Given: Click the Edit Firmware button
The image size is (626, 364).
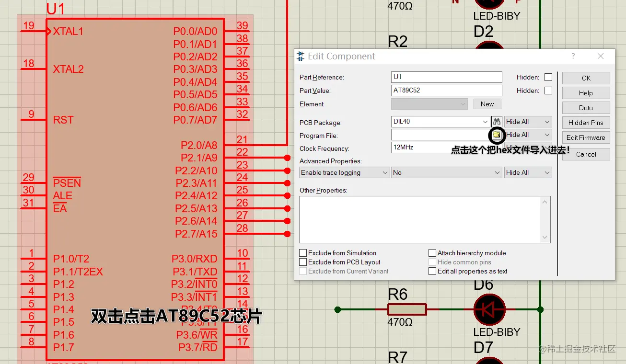Looking at the screenshot, I should (x=586, y=137).
